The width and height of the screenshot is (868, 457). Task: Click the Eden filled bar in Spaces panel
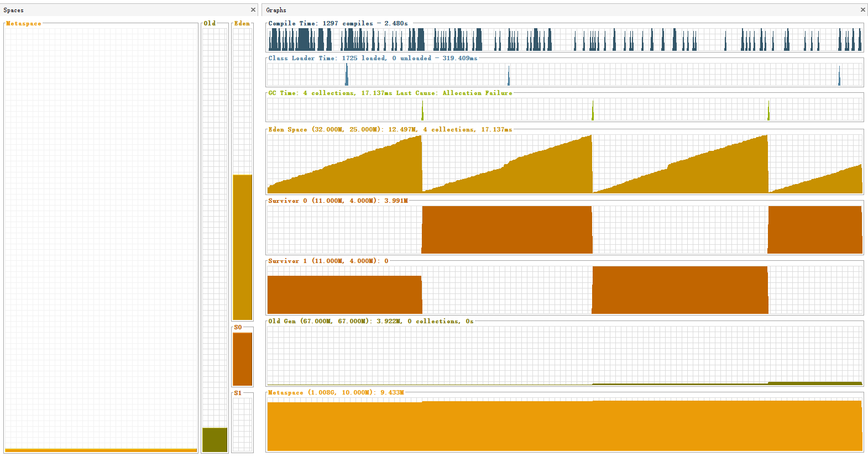click(242, 247)
